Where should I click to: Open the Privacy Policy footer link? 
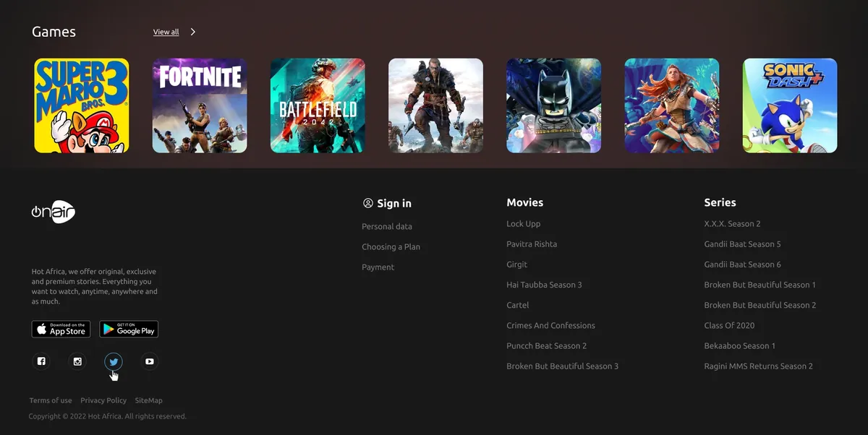[x=103, y=400]
